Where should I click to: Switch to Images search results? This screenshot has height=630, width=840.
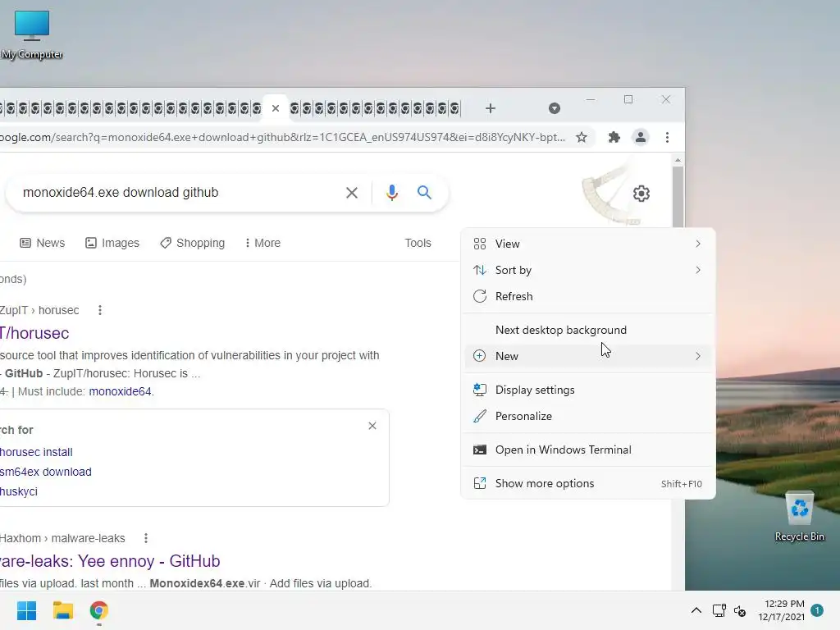pos(112,243)
